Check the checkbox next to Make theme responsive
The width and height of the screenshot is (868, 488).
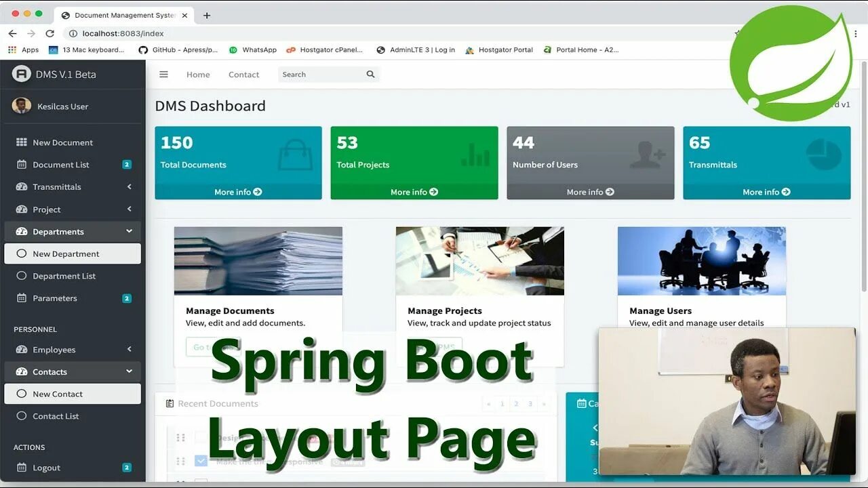point(201,460)
